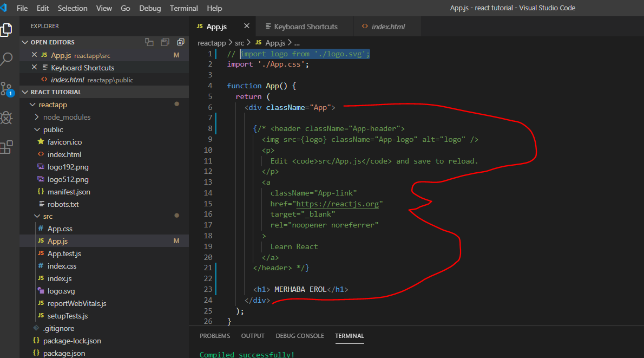This screenshot has width=644, height=358.
Task: Click Close All Editors icon
Action: [x=181, y=42]
